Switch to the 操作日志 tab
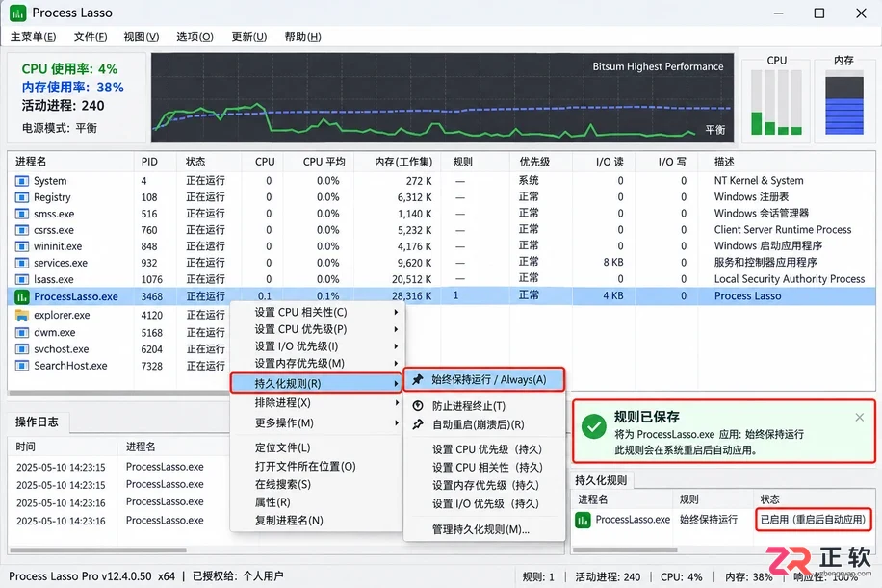882x588 pixels. click(38, 422)
